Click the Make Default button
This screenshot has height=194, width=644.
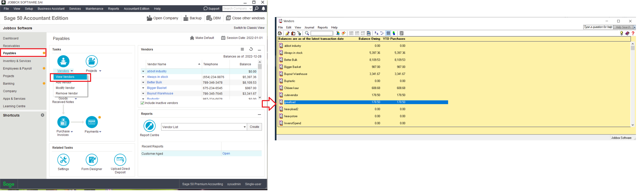(202, 38)
